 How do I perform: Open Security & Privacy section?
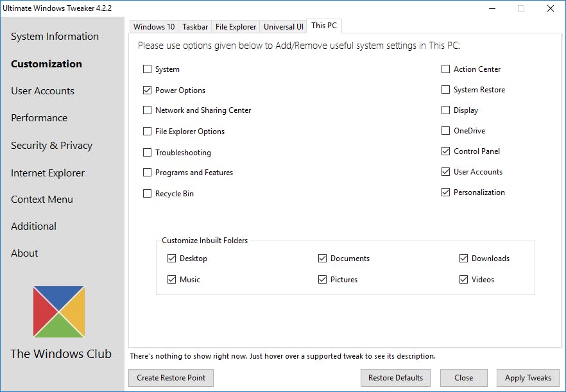51,146
